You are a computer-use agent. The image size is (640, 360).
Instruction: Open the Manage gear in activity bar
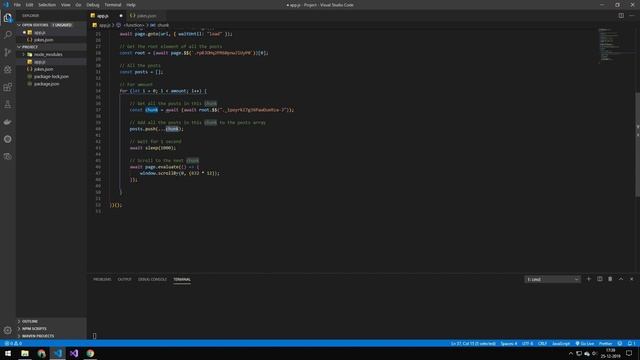[8, 330]
